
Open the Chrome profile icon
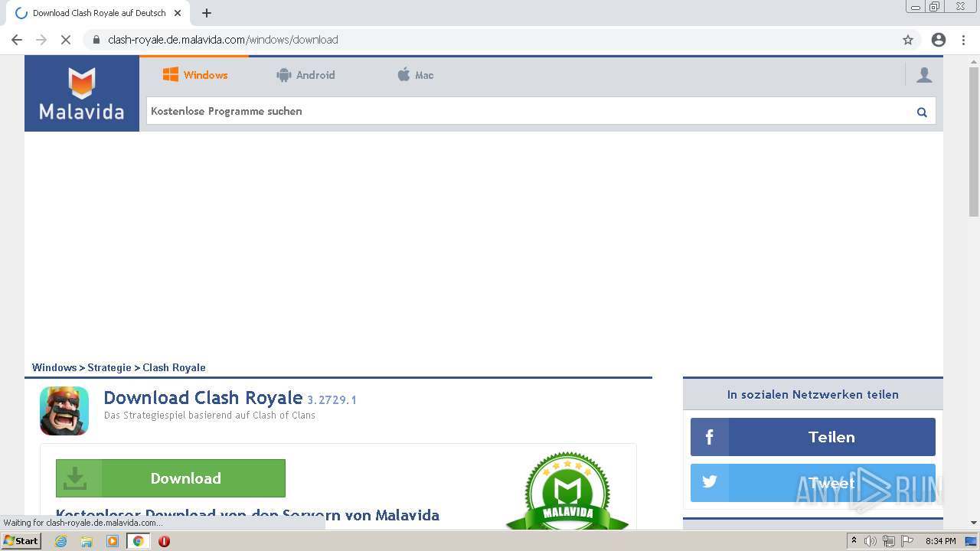(x=939, y=40)
